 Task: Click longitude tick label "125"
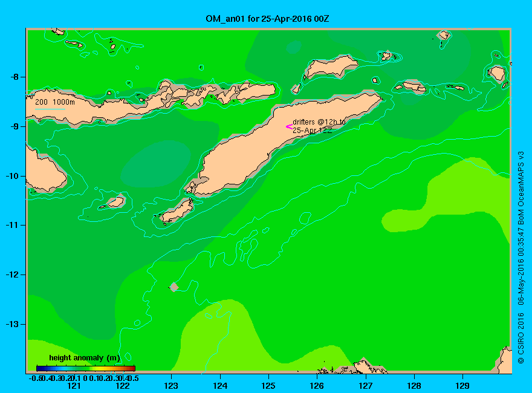pyautogui.click(x=268, y=386)
